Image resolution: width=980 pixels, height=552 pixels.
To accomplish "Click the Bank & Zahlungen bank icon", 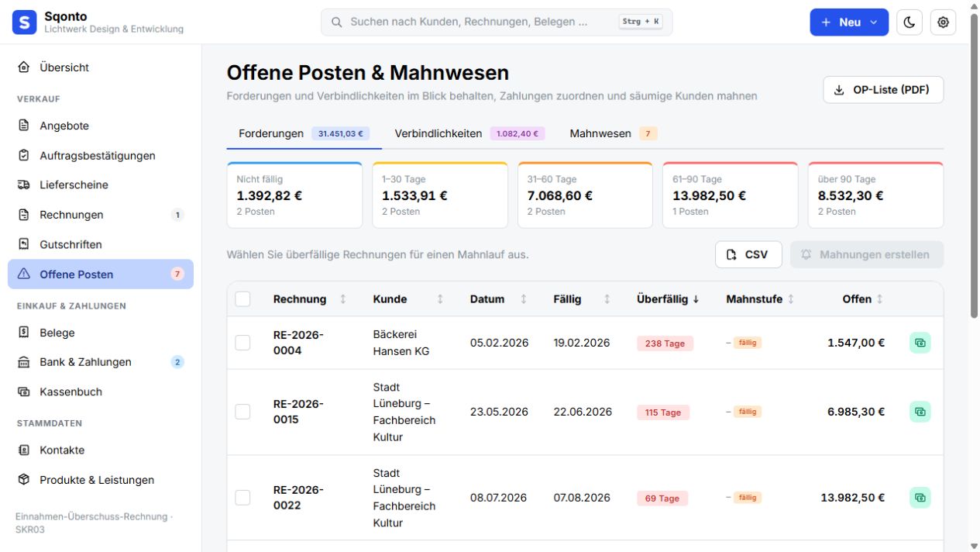I will click(x=24, y=362).
